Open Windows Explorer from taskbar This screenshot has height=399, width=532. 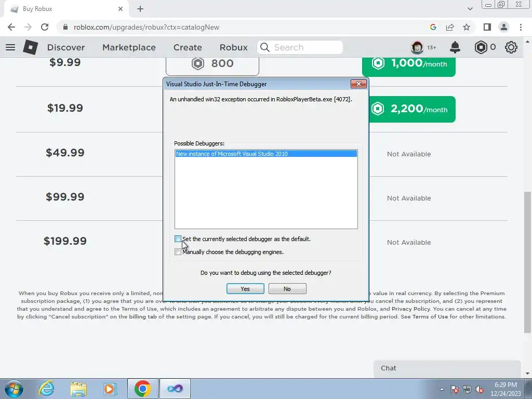(78, 389)
